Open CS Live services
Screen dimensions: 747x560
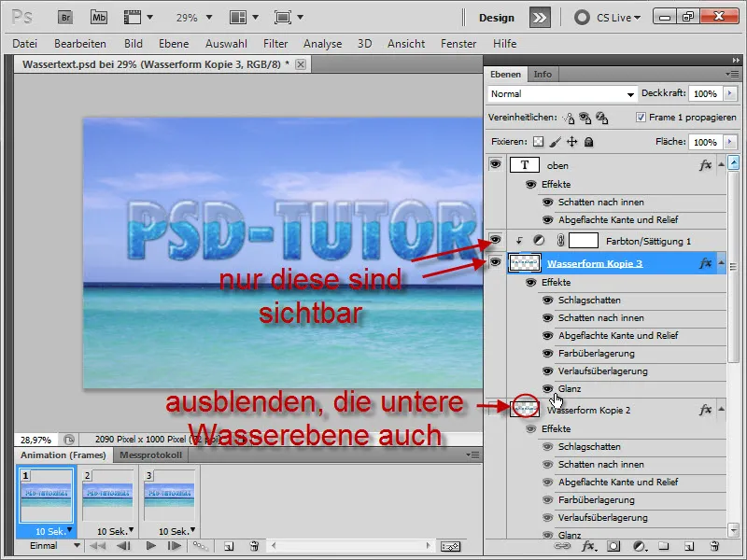coord(608,18)
